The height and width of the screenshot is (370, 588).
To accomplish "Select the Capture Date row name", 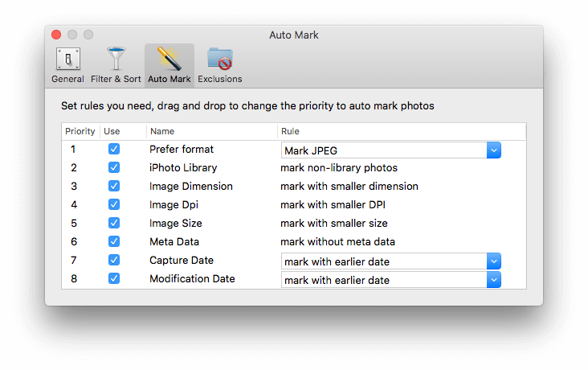I will click(182, 261).
